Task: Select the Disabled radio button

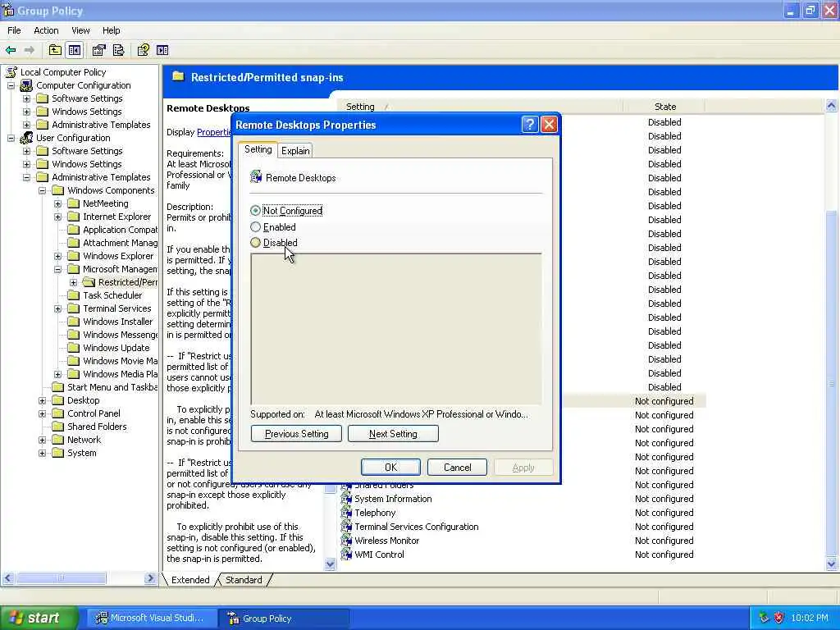Action: (256, 243)
